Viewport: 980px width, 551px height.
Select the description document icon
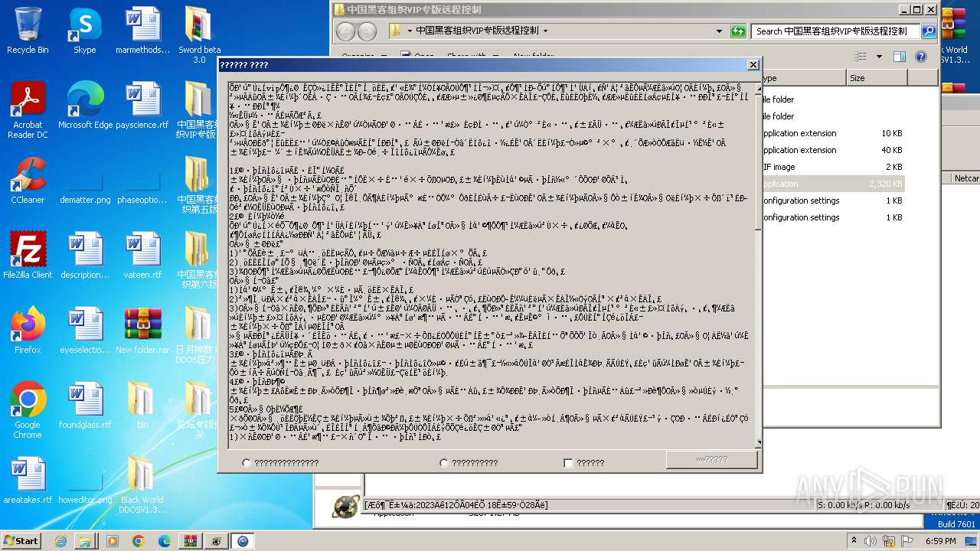point(85,256)
